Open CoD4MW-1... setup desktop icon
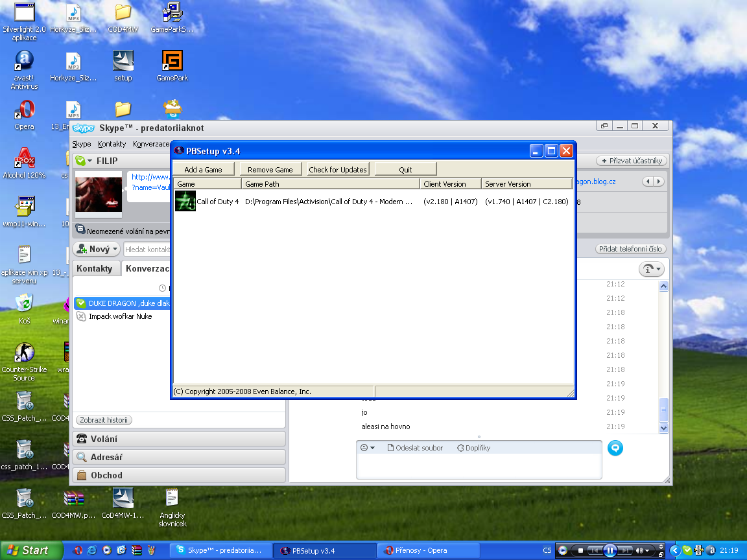This screenshot has width=747, height=560. coord(123,504)
